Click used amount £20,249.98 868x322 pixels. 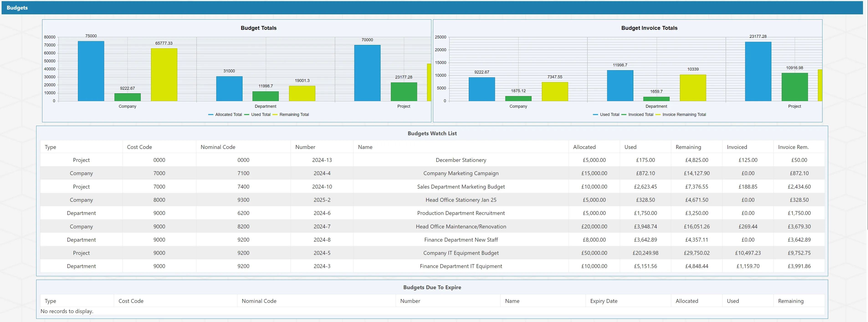(645, 253)
